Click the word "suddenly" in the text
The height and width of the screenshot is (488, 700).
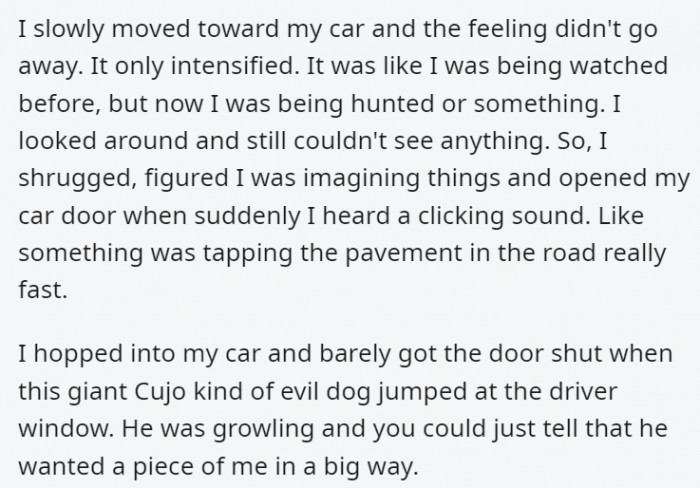tap(247, 217)
